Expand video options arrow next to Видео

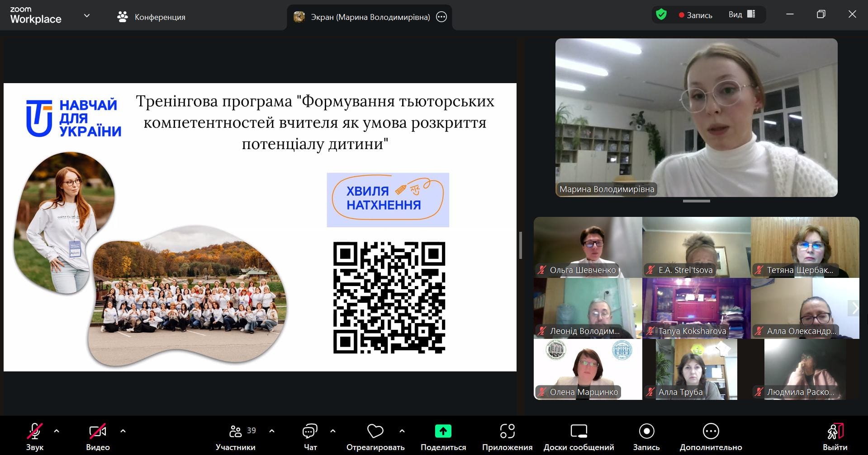[x=123, y=431]
